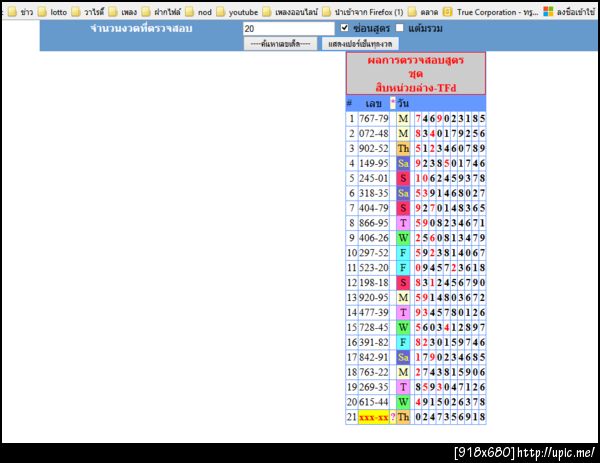Open the เพลงออนไลน์ bookmark folder
Viewport: 600px width, 463px height.
290,12
